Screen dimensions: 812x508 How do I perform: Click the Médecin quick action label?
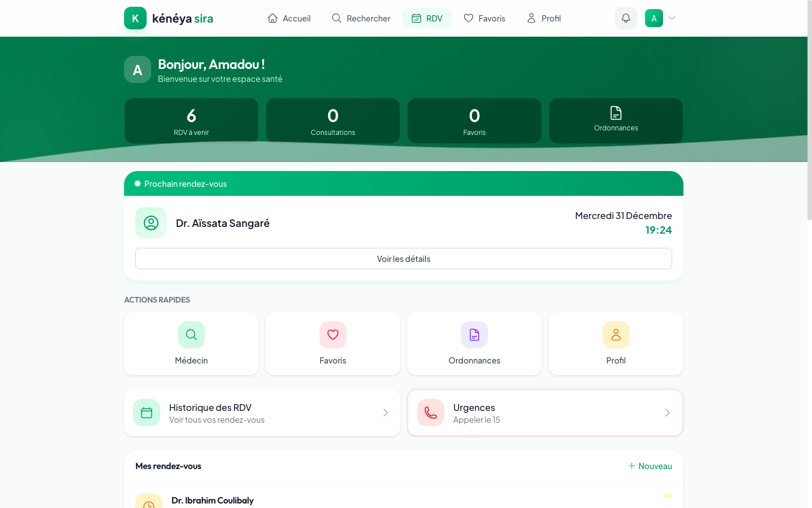coord(191,360)
